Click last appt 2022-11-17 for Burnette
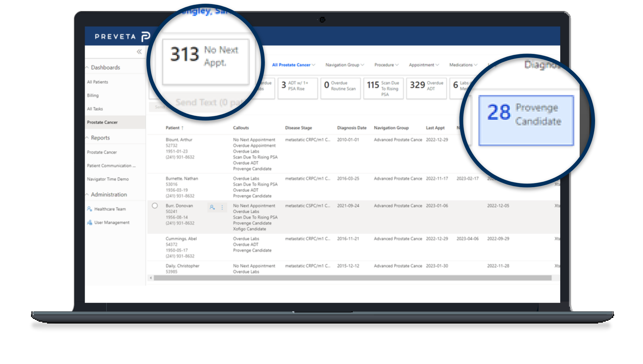This screenshot has width=643, height=364. click(x=437, y=179)
